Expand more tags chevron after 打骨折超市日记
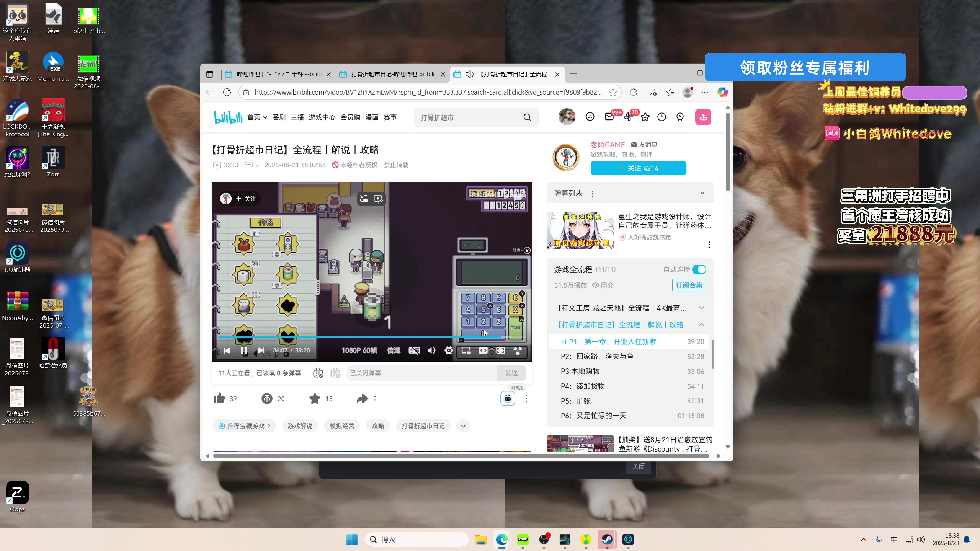The image size is (980, 551). click(x=463, y=426)
